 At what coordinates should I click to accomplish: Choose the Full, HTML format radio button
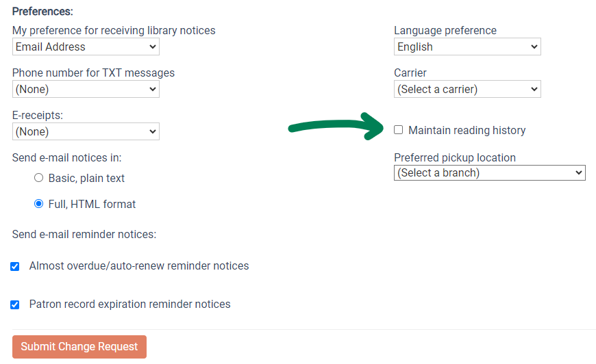[x=39, y=204]
